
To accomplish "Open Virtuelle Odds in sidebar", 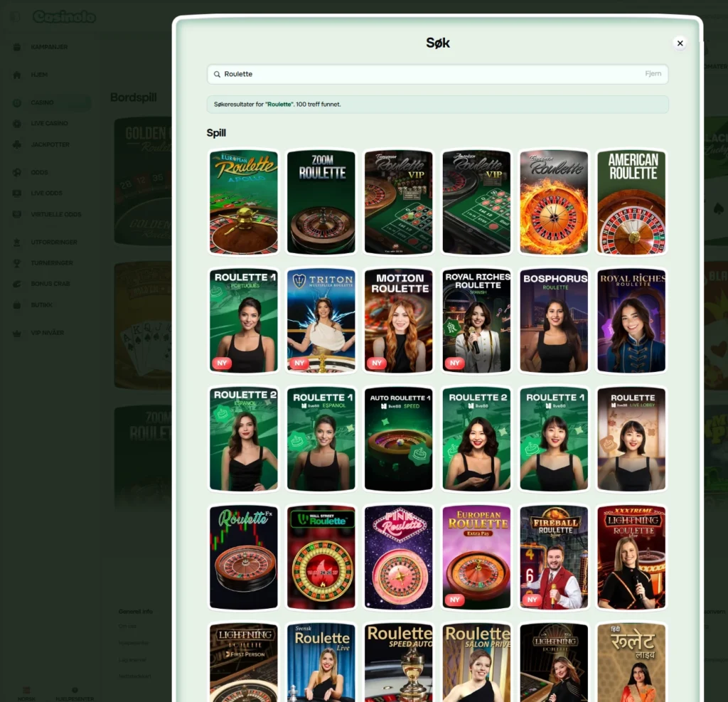I will (x=55, y=215).
